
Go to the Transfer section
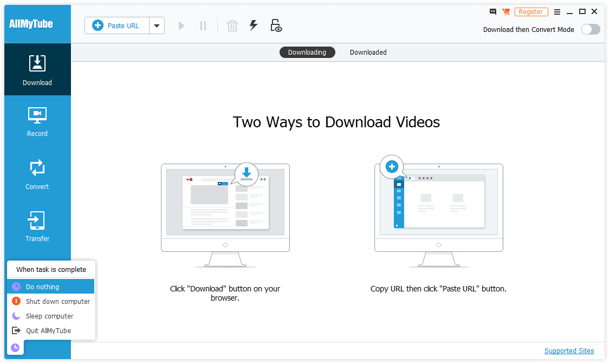point(37,227)
